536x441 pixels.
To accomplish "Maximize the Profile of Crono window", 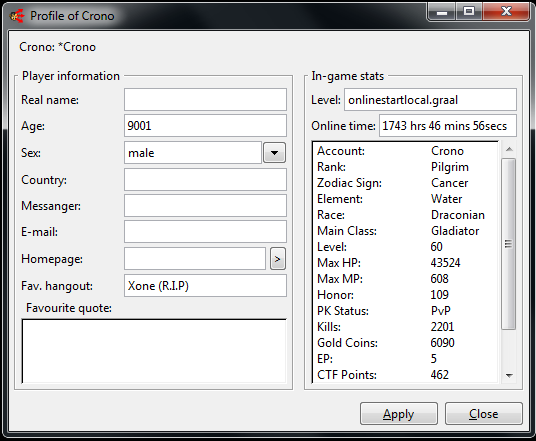I will pyautogui.click(x=469, y=11).
